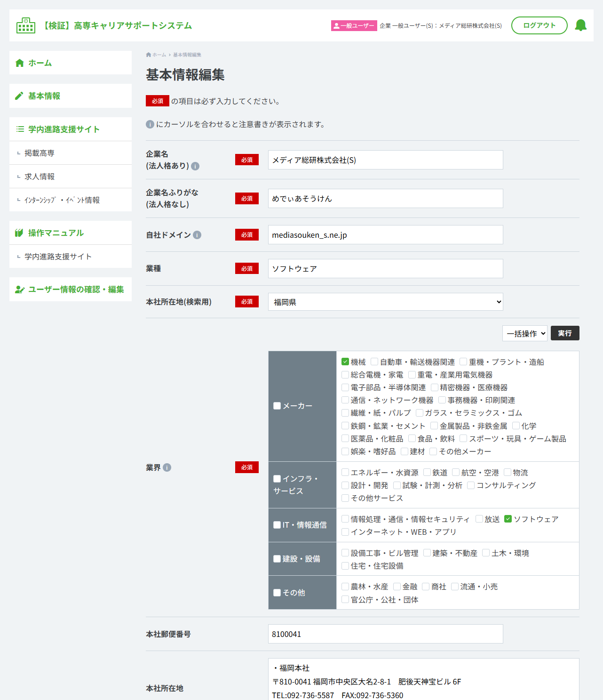Viewport: 603px width, 700px height.
Task: Uncheck the ソフトウェア industry checkbox
Action: (508, 519)
